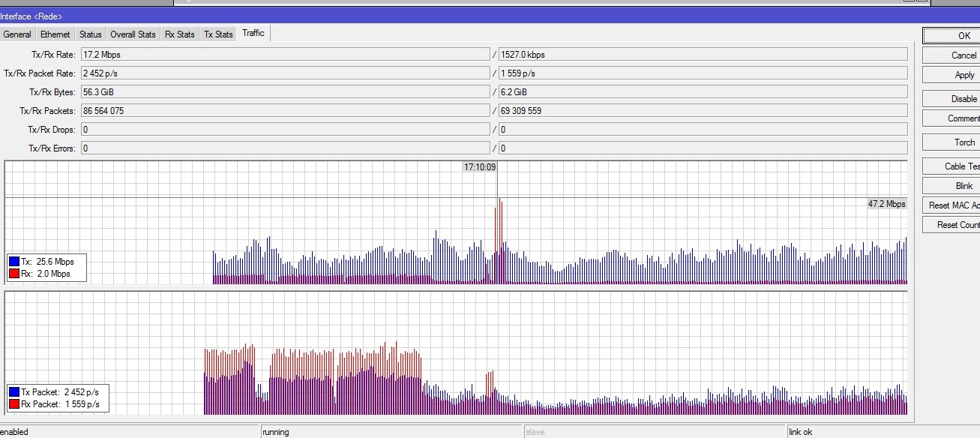Click the Rx Errors field
The image size is (980, 438).
click(703, 148)
